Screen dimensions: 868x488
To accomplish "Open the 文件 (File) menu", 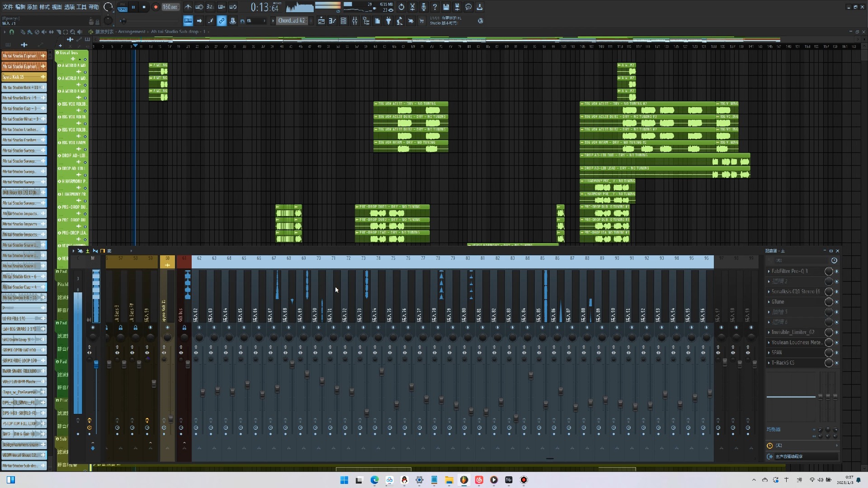I will [x=8, y=7].
